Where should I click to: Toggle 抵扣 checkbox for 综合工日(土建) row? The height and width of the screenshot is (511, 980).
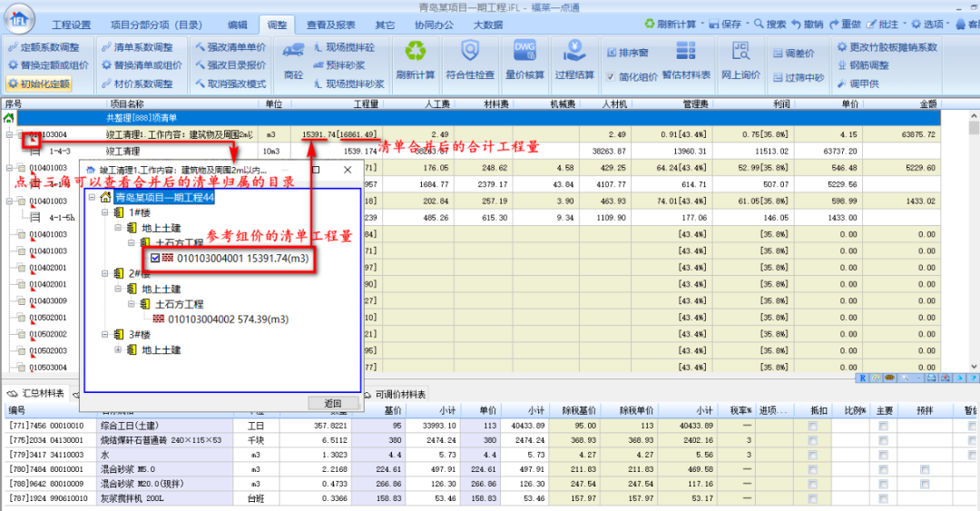click(x=812, y=426)
